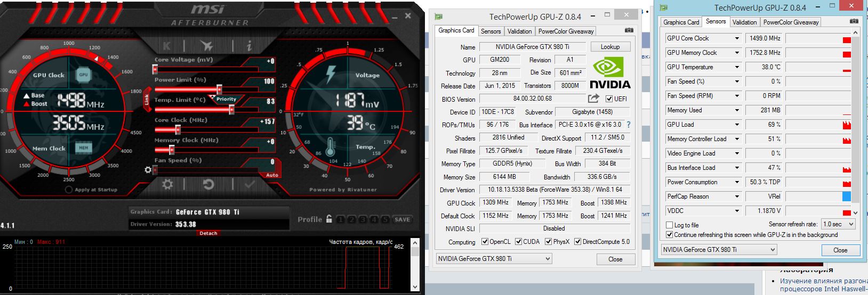Select profile slot 1 in Afterburner
This screenshot has width=868, height=295.
pyautogui.click(x=341, y=219)
